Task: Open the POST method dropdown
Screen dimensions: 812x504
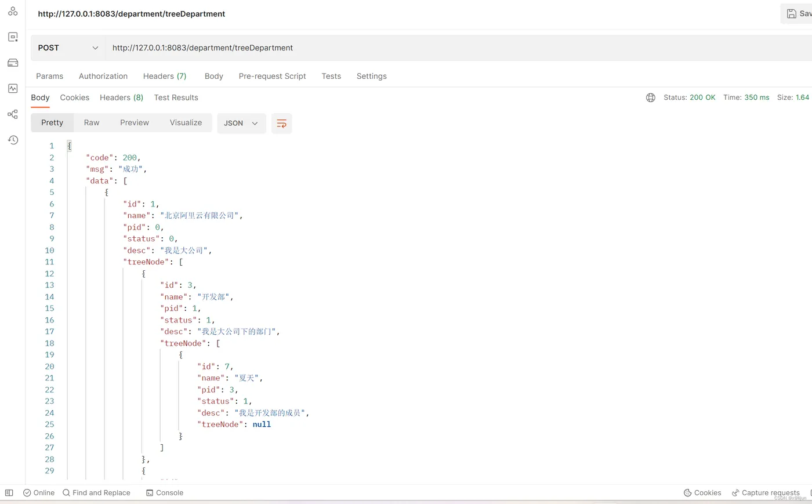Action: 68,48
